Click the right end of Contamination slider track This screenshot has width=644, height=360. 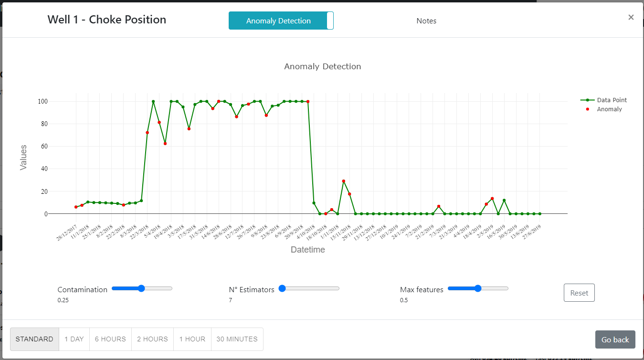click(x=170, y=288)
